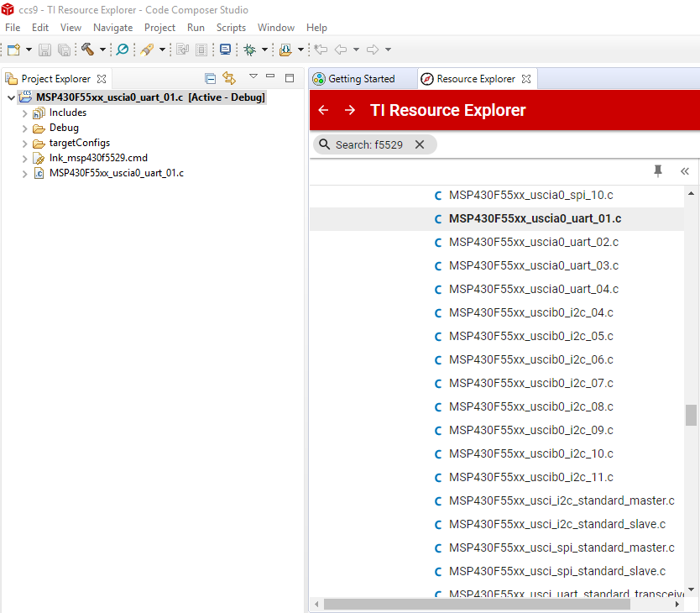This screenshot has height=613, width=700.
Task: Close the Project Explorer tab
Action: point(102,79)
